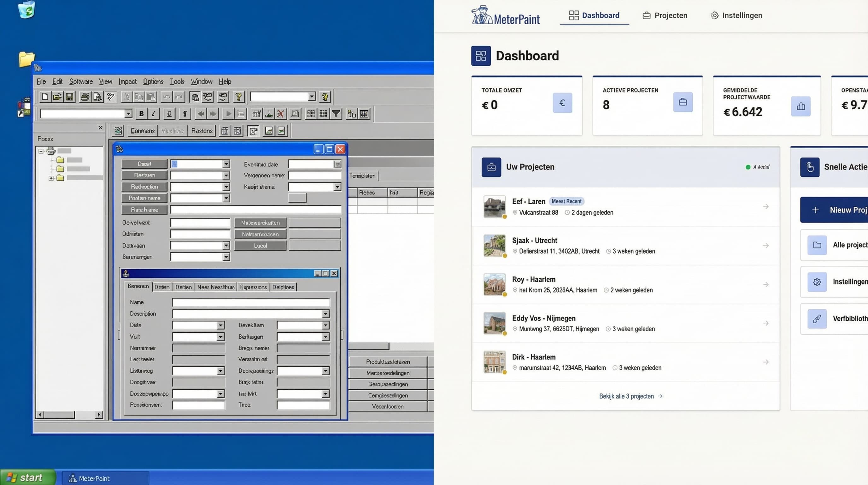The image size is (868, 485).
Task: Switch to the Expressions tab
Action: tap(253, 287)
